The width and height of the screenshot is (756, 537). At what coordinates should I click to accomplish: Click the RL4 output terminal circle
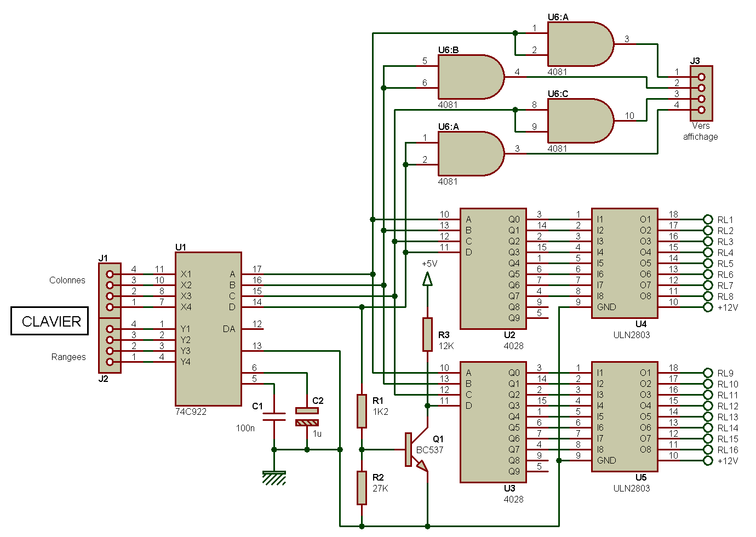point(708,252)
